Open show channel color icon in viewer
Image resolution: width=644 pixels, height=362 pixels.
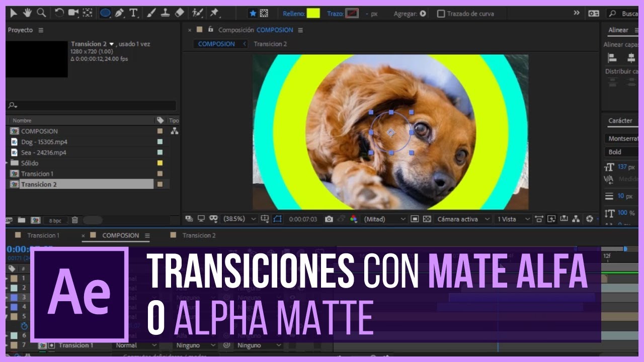tap(353, 219)
